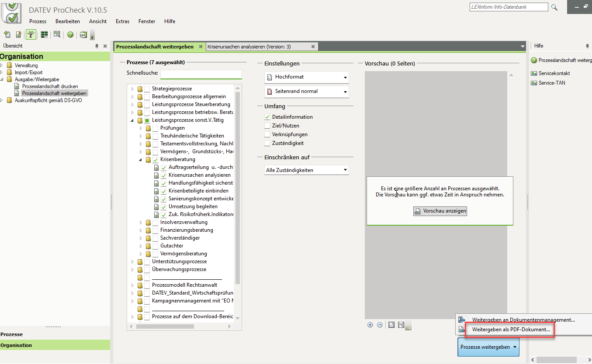Click the Schnellsuche input field
This screenshot has height=364, width=592.
[x=201, y=74]
